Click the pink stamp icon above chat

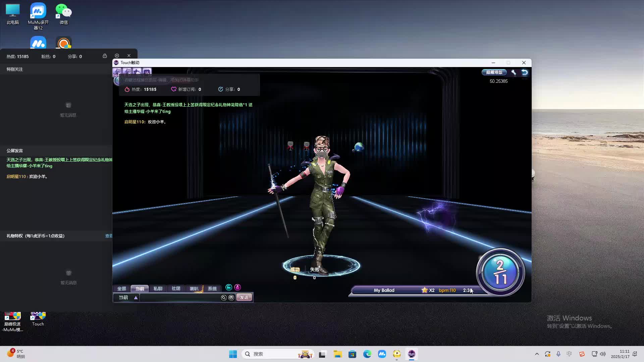tap(237, 287)
